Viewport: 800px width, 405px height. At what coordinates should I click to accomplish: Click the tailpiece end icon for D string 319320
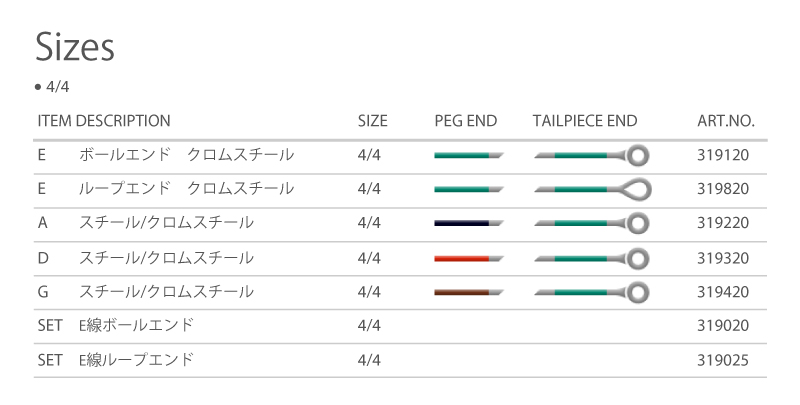591,259
